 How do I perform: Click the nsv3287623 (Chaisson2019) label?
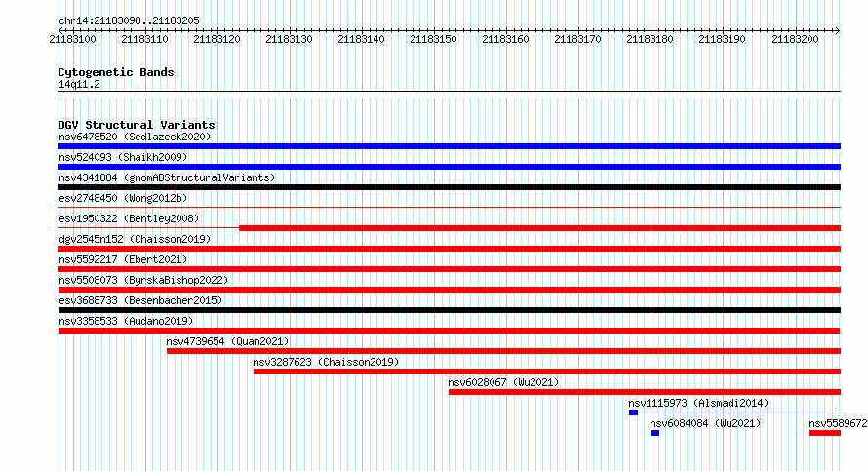(326, 362)
